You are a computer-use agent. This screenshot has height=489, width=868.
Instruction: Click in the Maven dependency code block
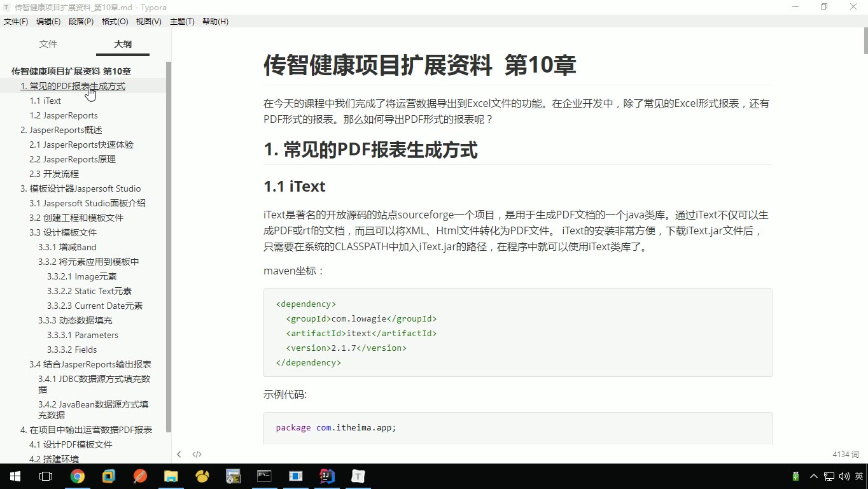tap(518, 333)
